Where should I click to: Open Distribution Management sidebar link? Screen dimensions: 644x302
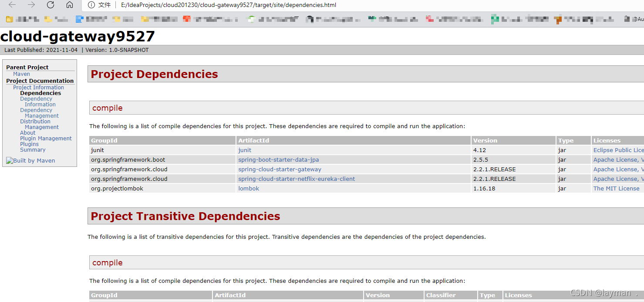click(x=39, y=124)
